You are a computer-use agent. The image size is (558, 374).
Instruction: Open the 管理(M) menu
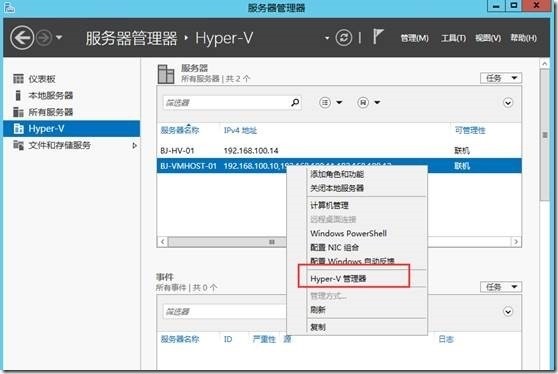(x=414, y=38)
